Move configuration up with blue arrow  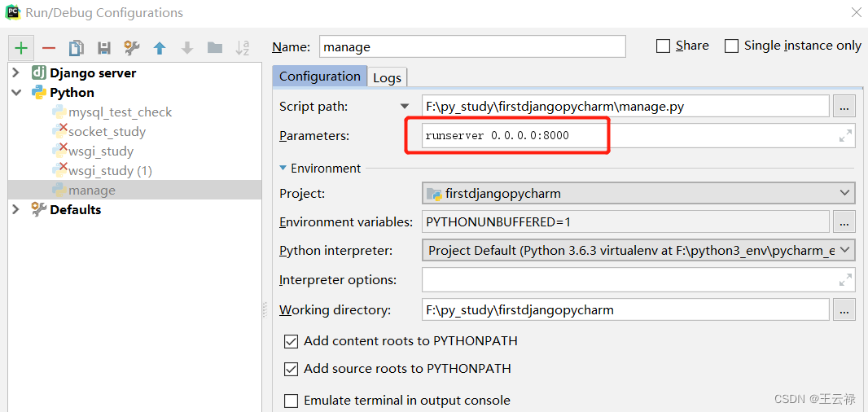160,48
